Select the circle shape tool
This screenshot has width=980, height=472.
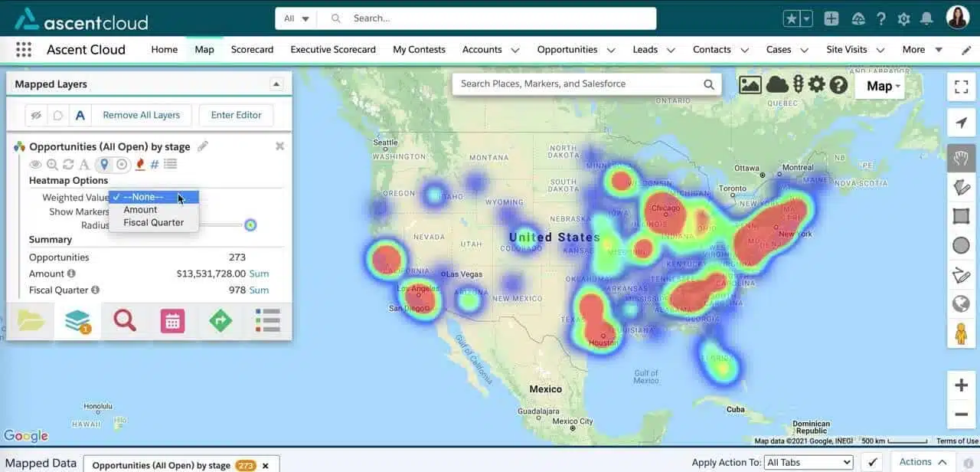coord(961,245)
